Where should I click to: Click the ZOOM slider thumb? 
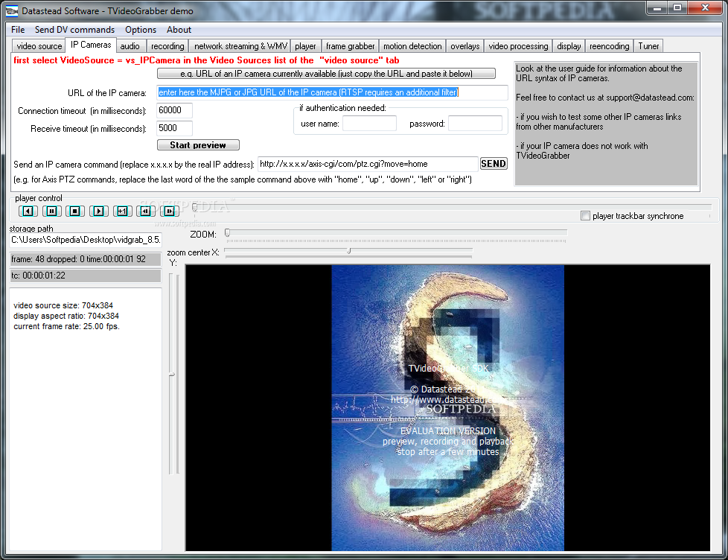227,232
